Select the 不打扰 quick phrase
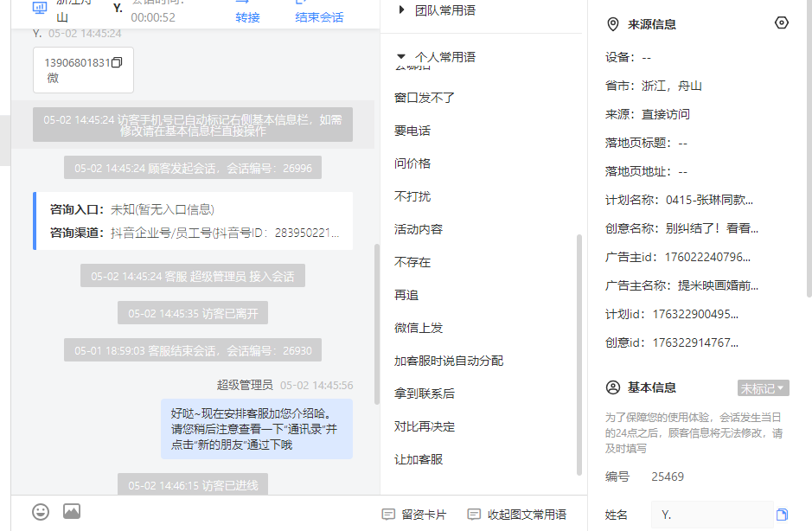The width and height of the screenshot is (812, 531). [412, 196]
